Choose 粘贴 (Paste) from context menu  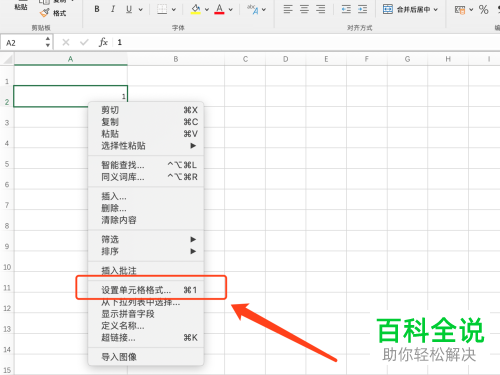pos(146,134)
